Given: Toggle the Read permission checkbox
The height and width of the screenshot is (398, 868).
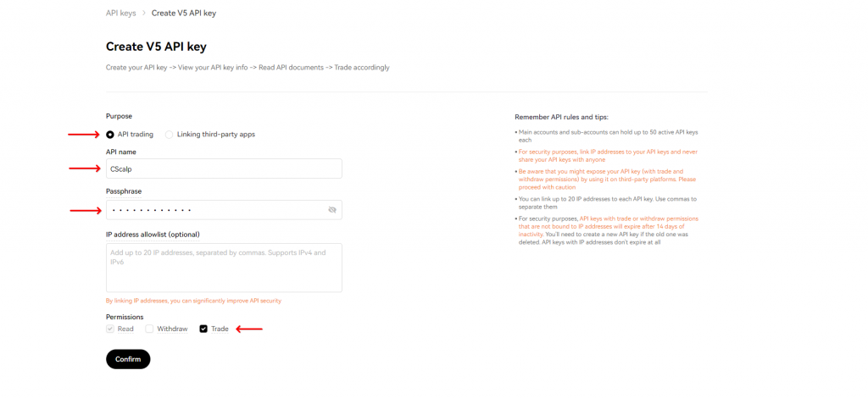Looking at the screenshot, I should 110,329.
